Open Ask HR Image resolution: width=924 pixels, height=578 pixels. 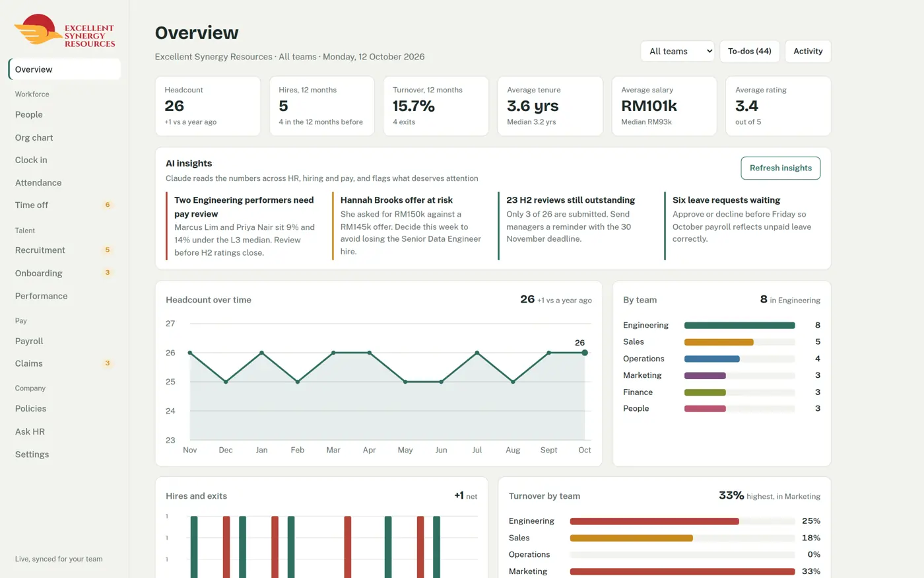click(65, 431)
